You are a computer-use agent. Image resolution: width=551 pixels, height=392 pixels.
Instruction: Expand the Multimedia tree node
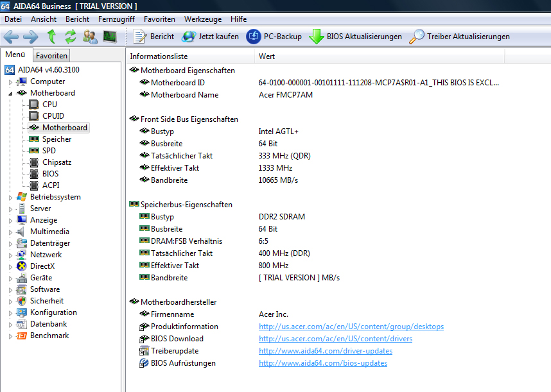(10, 232)
